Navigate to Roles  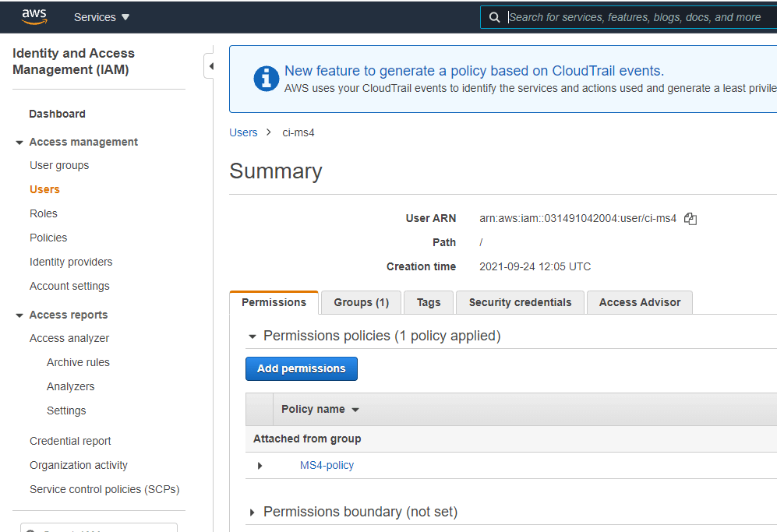(x=44, y=213)
